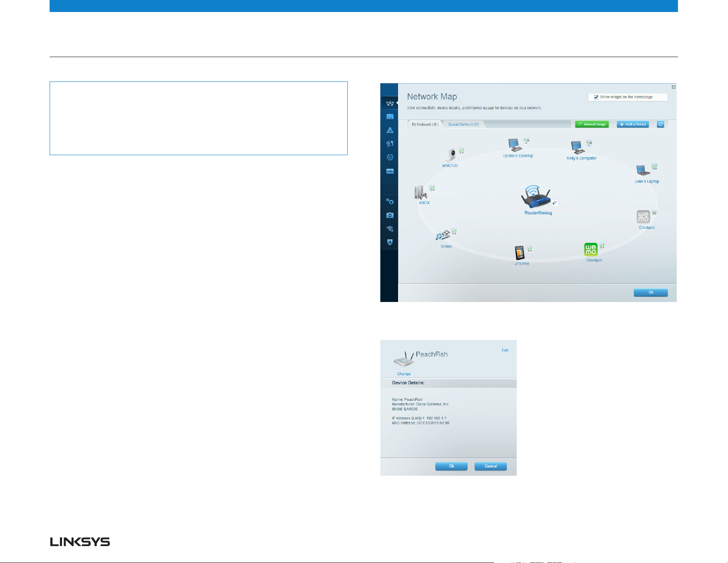
Task: Close the Network Map window
Action: point(673,87)
